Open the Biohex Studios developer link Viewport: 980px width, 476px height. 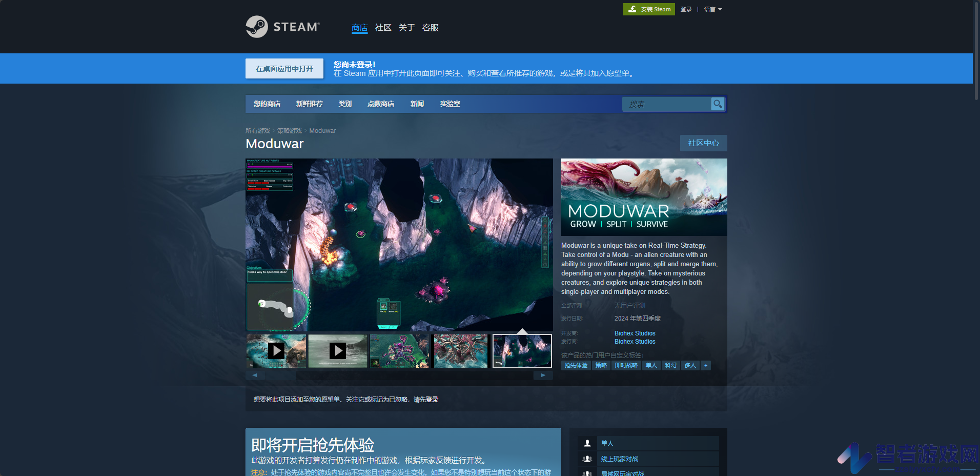click(x=635, y=333)
